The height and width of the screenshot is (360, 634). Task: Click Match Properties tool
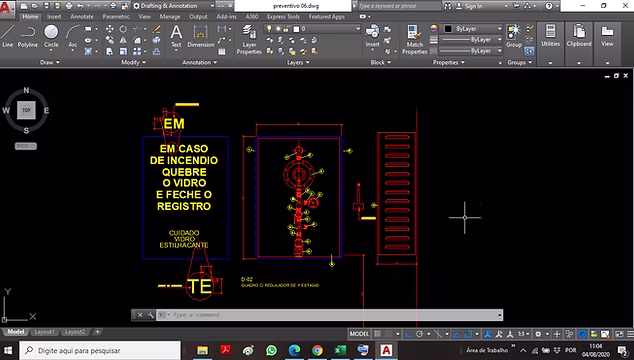(x=414, y=39)
